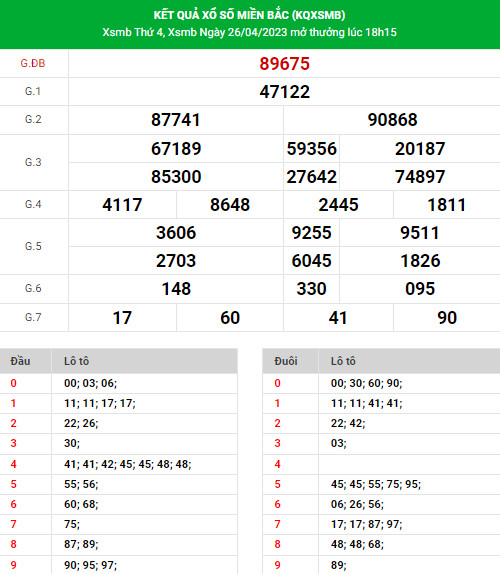Click the Lô tô header in tail table
The image size is (500, 574).
[343, 361]
